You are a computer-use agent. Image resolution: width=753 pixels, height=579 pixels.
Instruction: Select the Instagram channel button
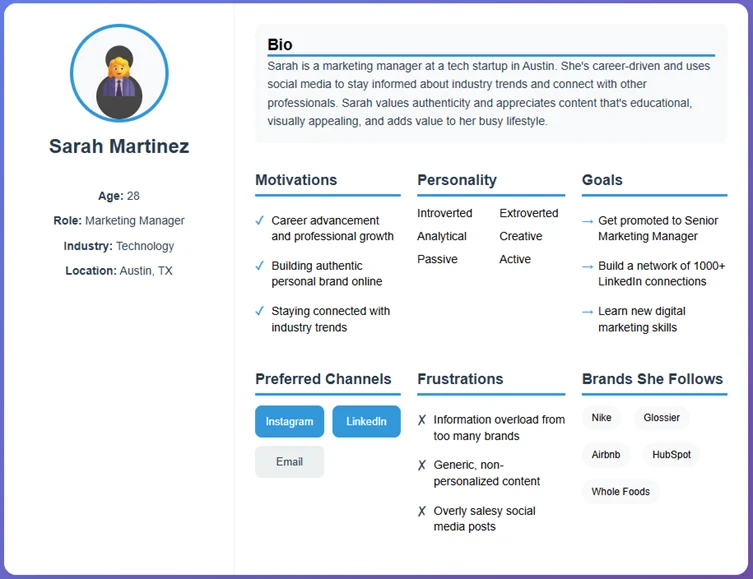(290, 422)
